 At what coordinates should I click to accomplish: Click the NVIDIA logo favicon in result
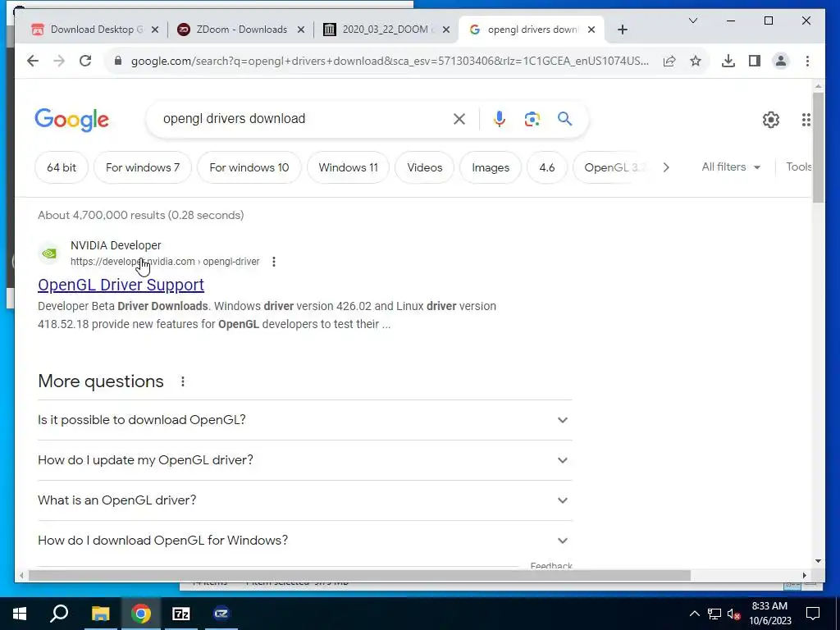[49, 253]
